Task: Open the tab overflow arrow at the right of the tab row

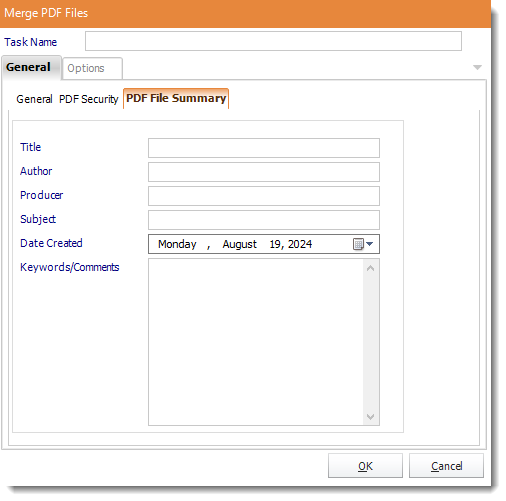Action: pyautogui.click(x=477, y=68)
